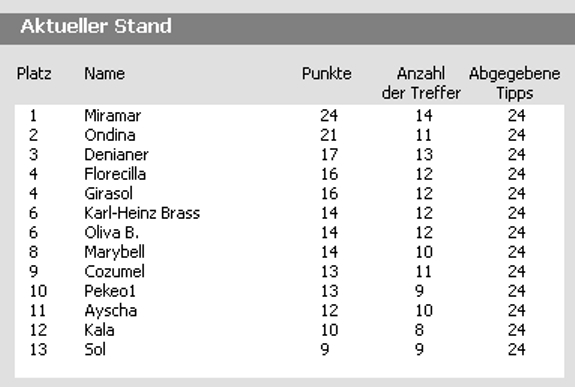Select player name Miramar
The width and height of the screenshot is (575, 387).
[x=113, y=116]
